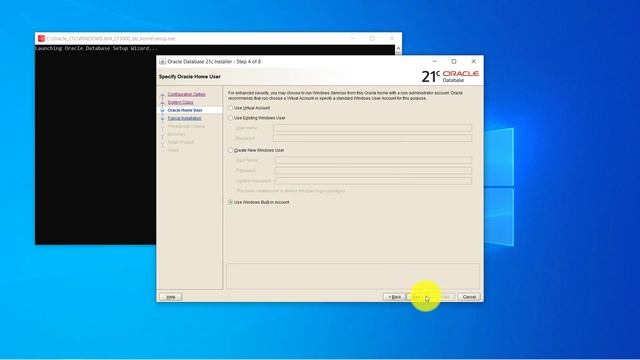Screen dimensions: 640x360
Task: Click 'Specify Oracle Home User' heading
Action: 190,77
